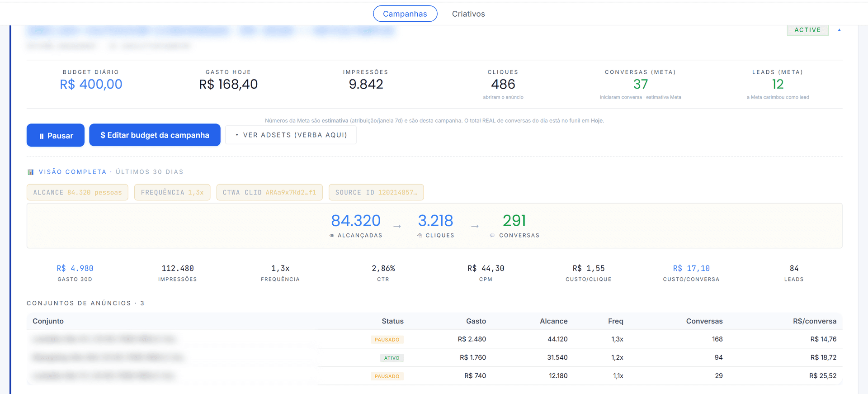This screenshot has width=868, height=394.
Task: Click the R$ 18,72 per conversa cell
Action: (x=823, y=357)
